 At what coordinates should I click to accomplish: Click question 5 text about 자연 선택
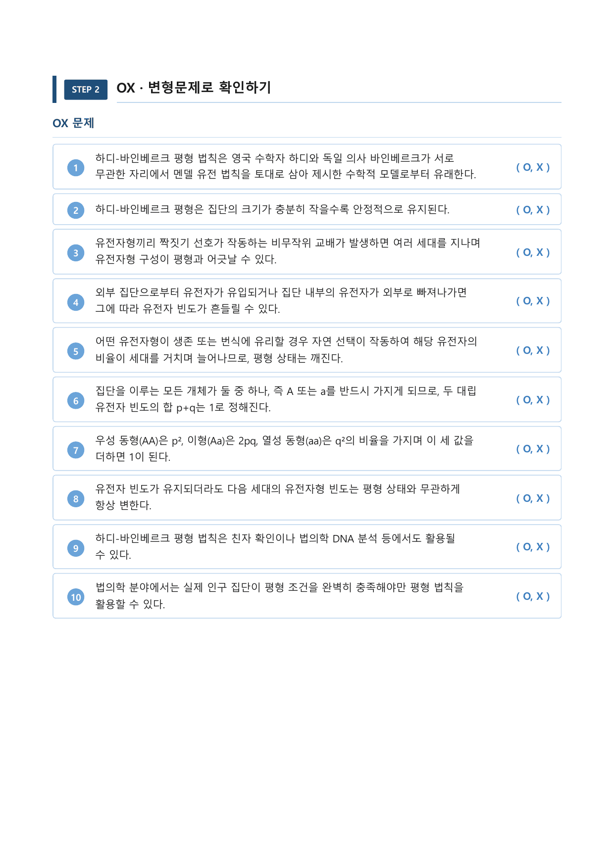(x=286, y=349)
